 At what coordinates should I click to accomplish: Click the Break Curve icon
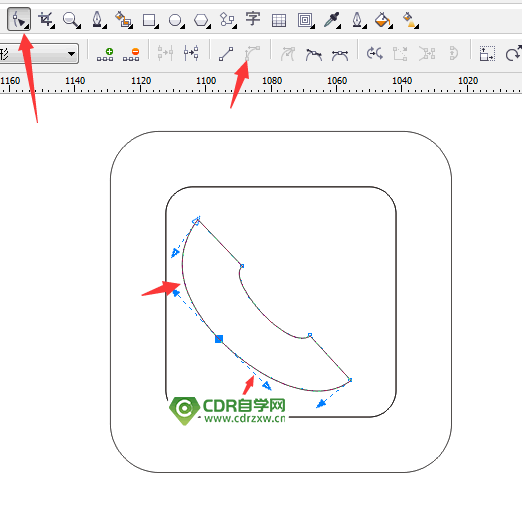(191, 53)
